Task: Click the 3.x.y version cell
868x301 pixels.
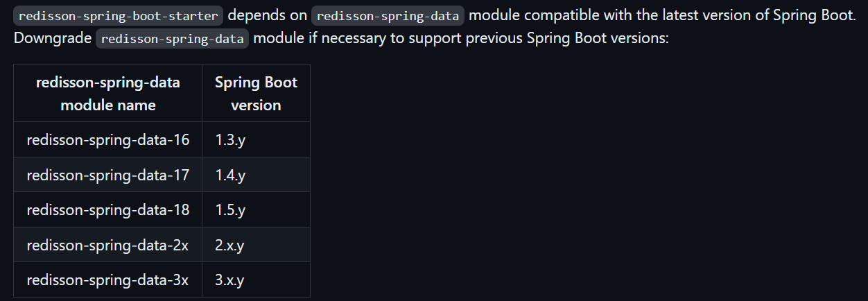Action: [229, 280]
